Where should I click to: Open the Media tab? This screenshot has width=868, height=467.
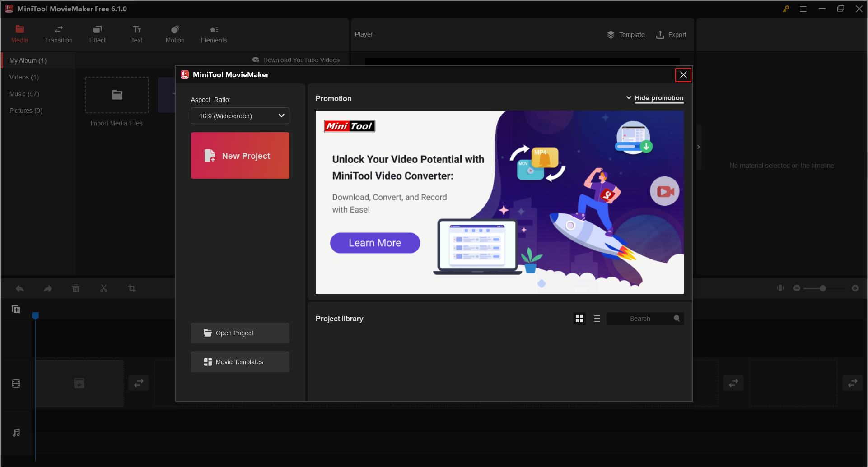19,35
